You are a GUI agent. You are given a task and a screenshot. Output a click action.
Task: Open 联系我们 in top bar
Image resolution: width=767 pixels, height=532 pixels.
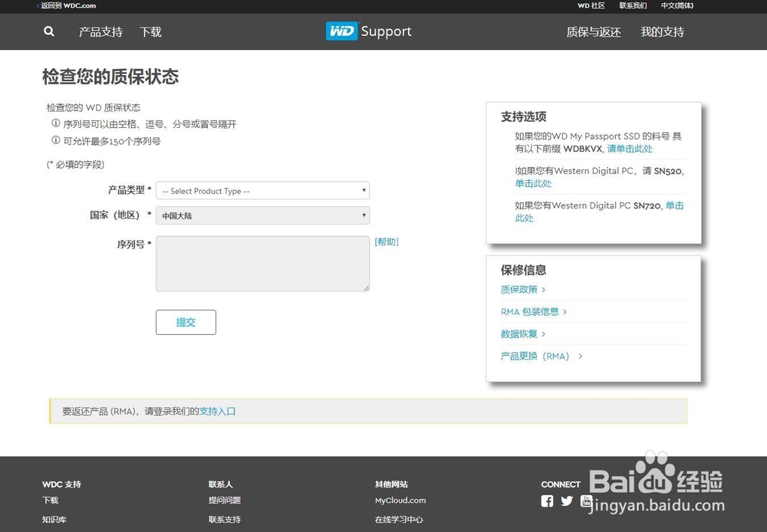[633, 5]
